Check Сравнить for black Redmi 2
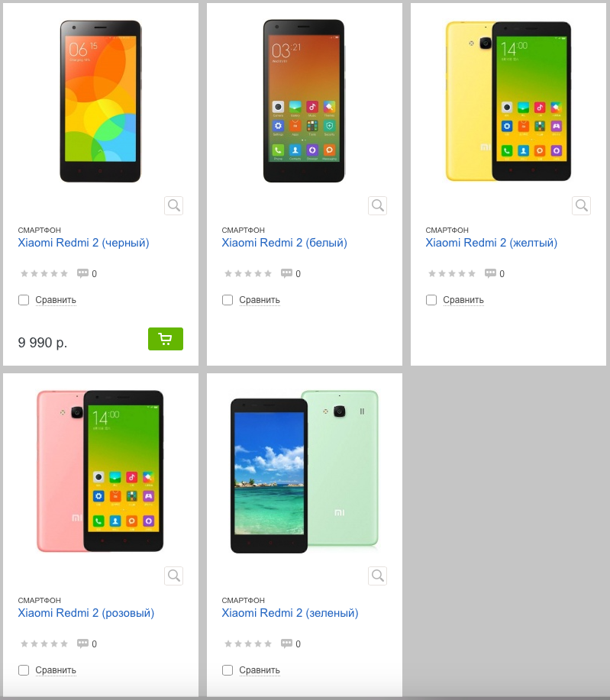The width and height of the screenshot is (610, 700). point(24,300)
